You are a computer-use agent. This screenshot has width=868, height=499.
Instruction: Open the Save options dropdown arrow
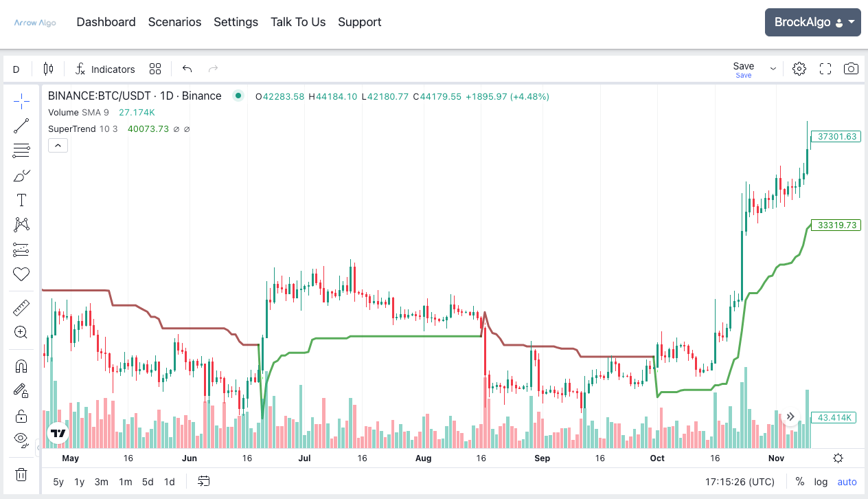[773, 69]
